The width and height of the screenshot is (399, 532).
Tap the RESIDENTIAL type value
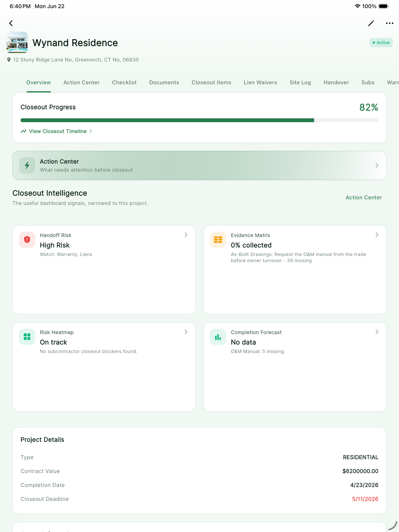[x=361, y=457]
